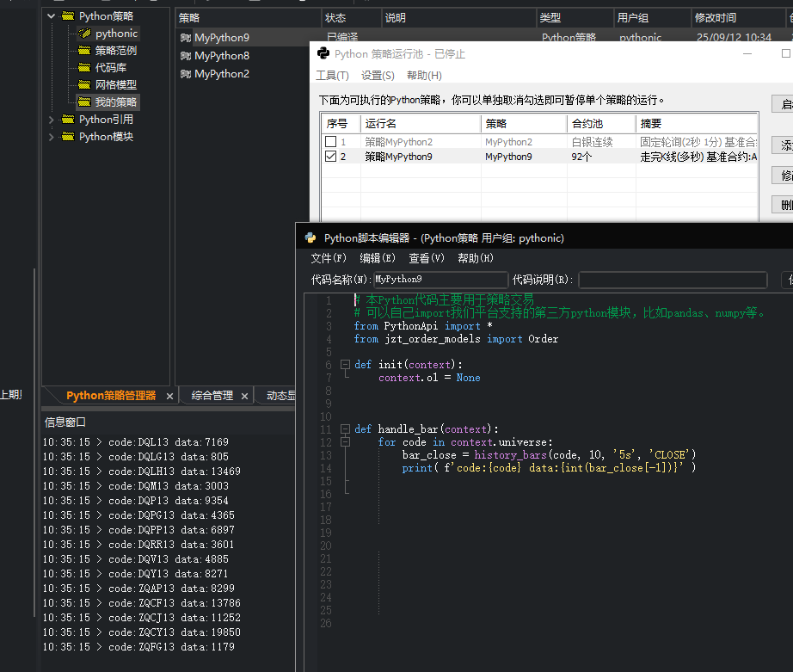Uncheck the 策略MyPython9 run checkbox
The width and height of the screenshot is (793, 672).
(331, 157)
